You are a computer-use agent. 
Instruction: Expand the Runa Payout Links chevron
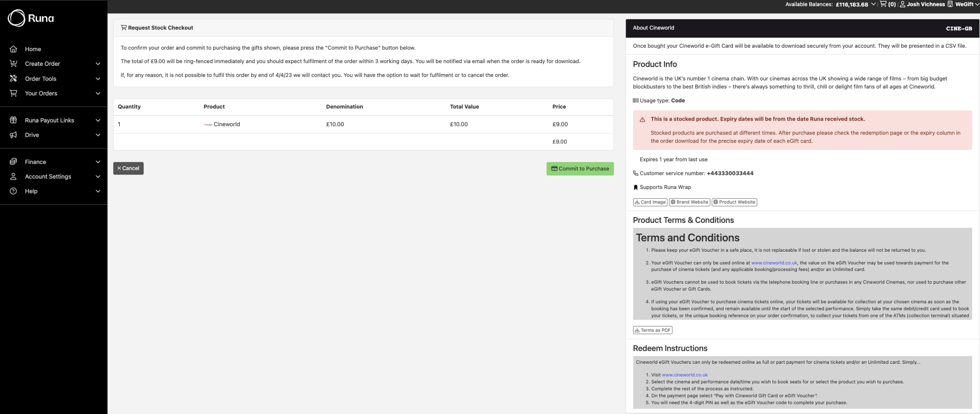(x=98, y=120)
